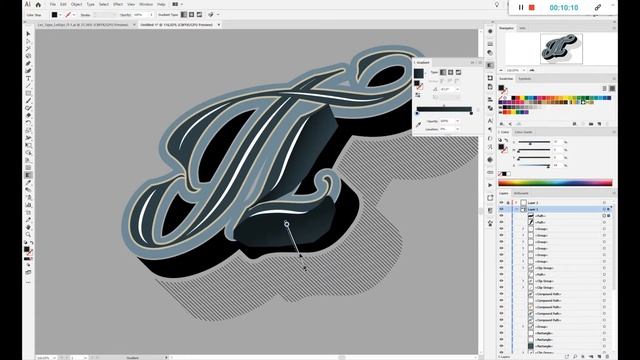Viewport: 640px width, 360px height.
Task: Hide the first <Compound Path> sublayer
Action: (502, 294)
